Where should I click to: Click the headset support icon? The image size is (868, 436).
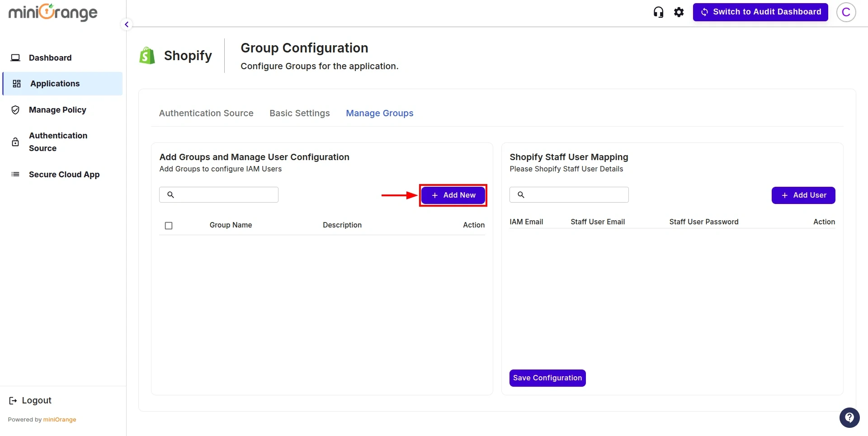pos(658,12)
